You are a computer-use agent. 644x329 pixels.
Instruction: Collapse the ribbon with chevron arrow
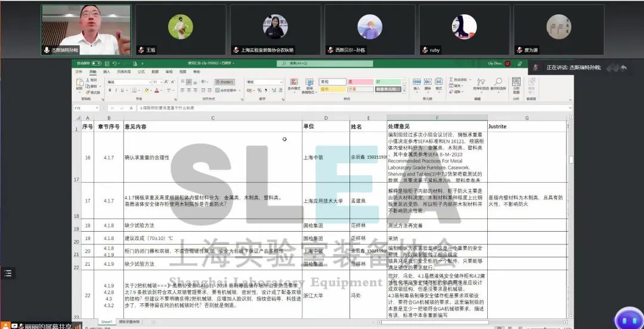pyautogui.click(x=570, y=100)
